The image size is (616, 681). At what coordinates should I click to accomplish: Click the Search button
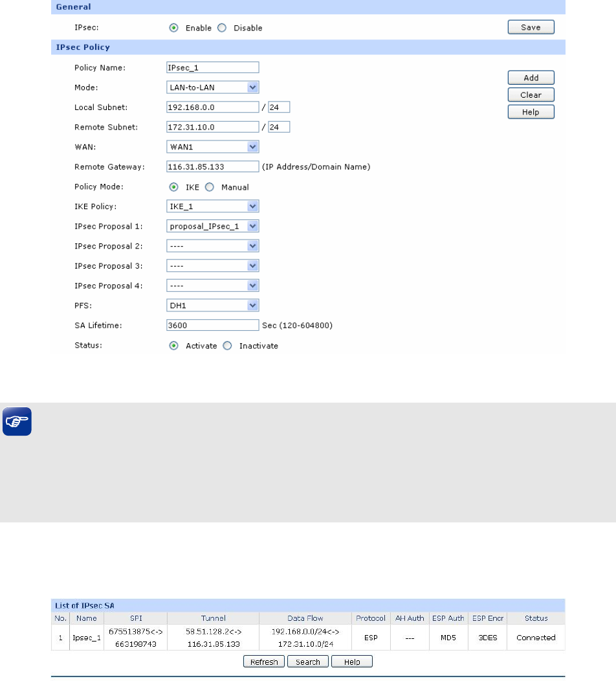[x=308, y=662]
